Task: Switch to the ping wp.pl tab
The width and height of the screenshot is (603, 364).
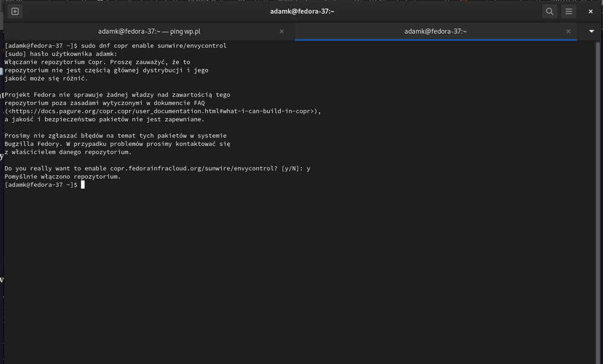Action: (149, 31)
